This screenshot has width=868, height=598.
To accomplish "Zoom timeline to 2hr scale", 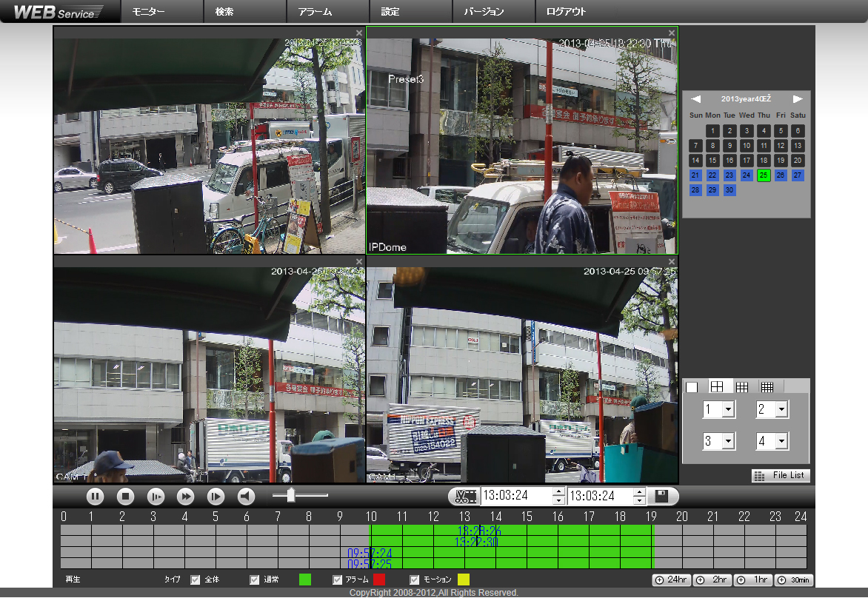I will pyautogui.click(x=712, y=580).
